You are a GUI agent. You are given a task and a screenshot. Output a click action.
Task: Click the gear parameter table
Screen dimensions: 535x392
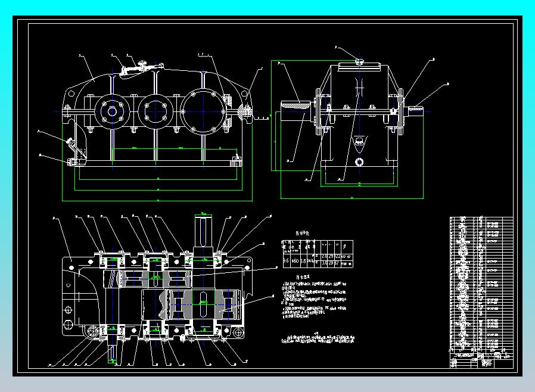[x=318, y=254]
